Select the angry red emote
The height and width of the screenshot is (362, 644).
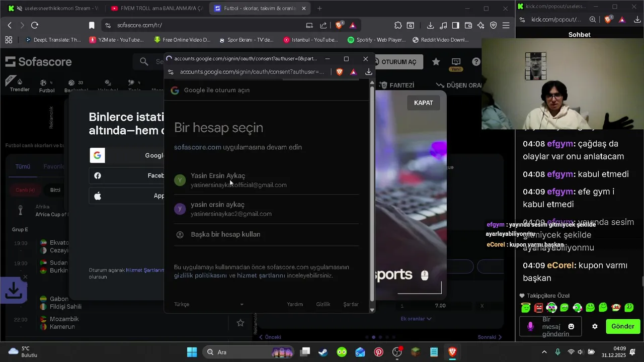coord(538,307)
